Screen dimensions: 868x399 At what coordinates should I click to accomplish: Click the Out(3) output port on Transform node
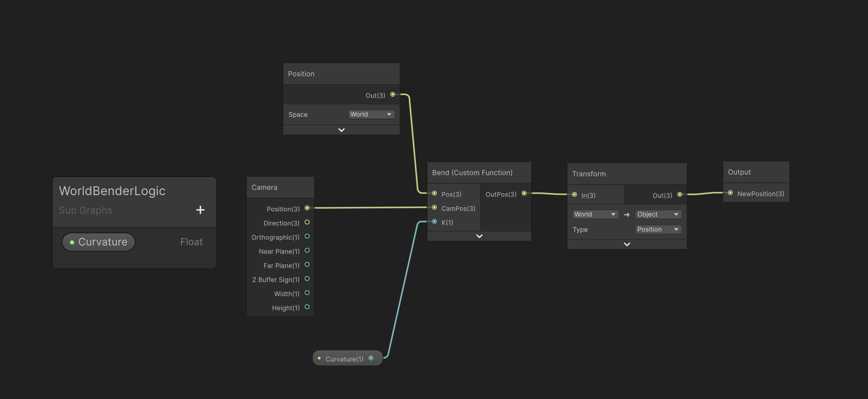pyautogui.click(x=680, y=194)
